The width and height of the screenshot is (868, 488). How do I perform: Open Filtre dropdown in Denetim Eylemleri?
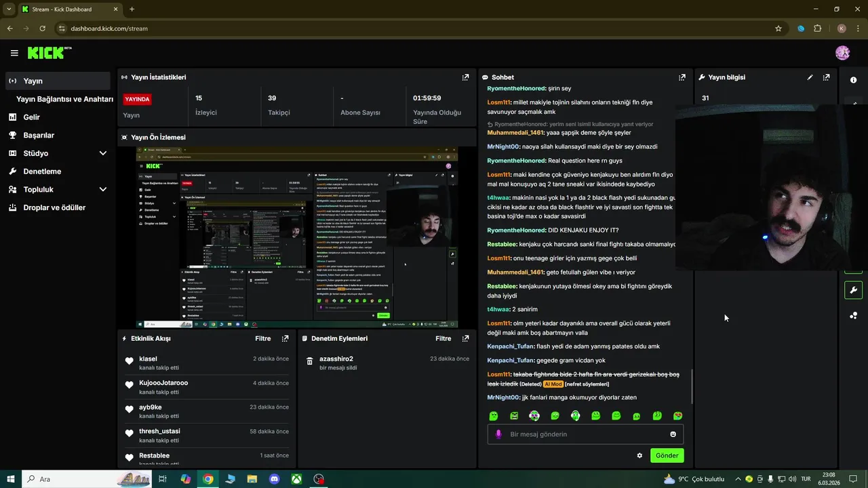click(x=443, y=338)
